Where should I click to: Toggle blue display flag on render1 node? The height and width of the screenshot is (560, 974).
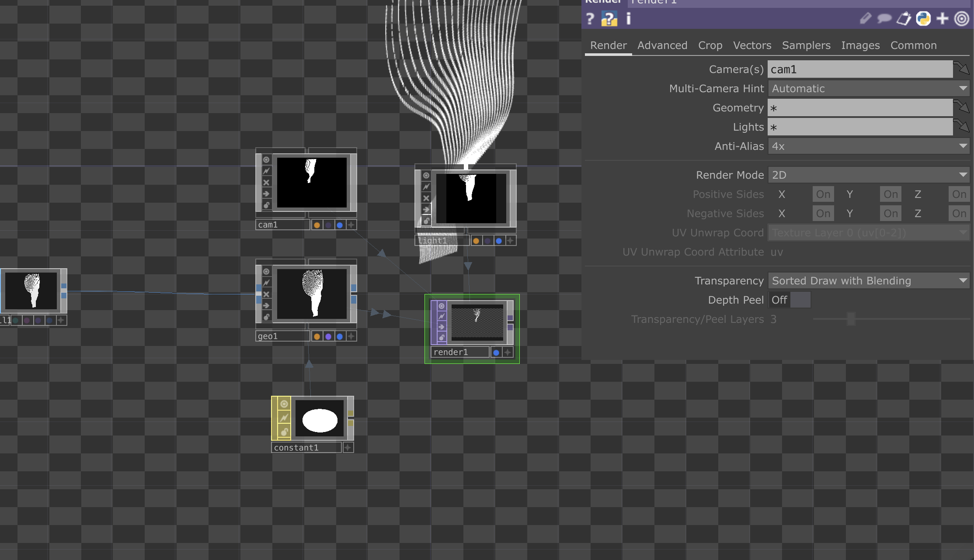click(x=496, y=353)
